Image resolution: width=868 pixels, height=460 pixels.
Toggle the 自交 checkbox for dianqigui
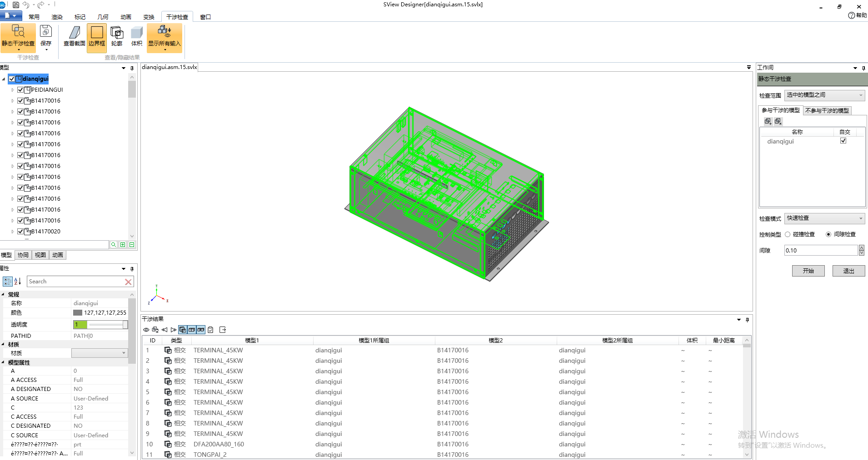[843, 141]
